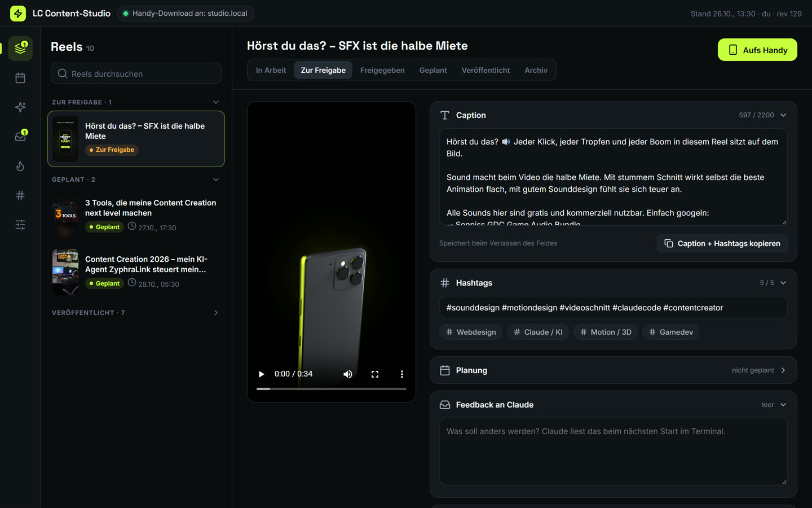Open the flame trends icon in sidebar
812x508 pixels.
pos(20,166)
